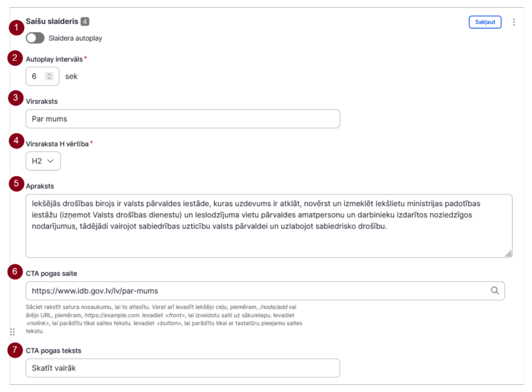
Task: Click red marker number 7
Action: pos(15,349)
